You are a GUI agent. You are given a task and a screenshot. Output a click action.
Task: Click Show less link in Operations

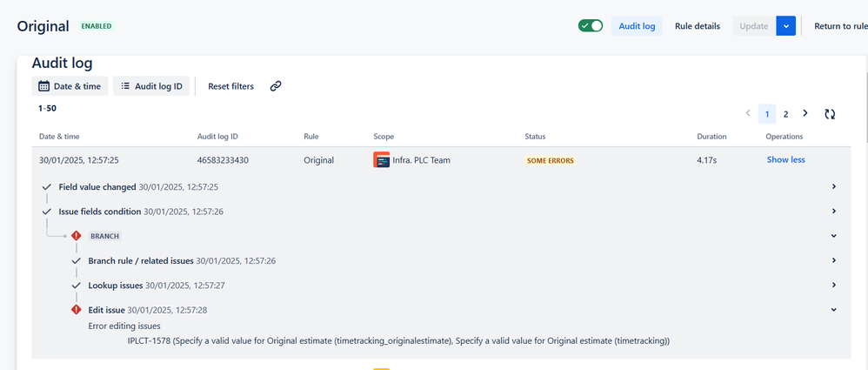785,159
